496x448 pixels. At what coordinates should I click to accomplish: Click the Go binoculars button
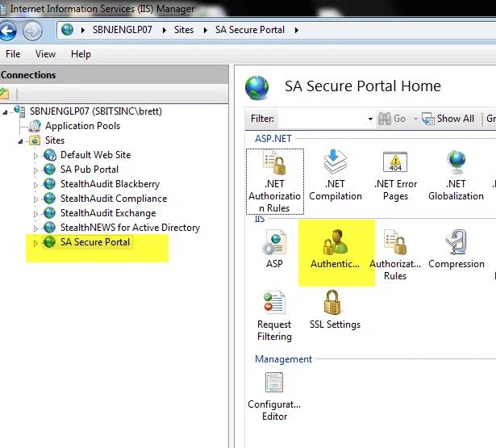(392, 119)
